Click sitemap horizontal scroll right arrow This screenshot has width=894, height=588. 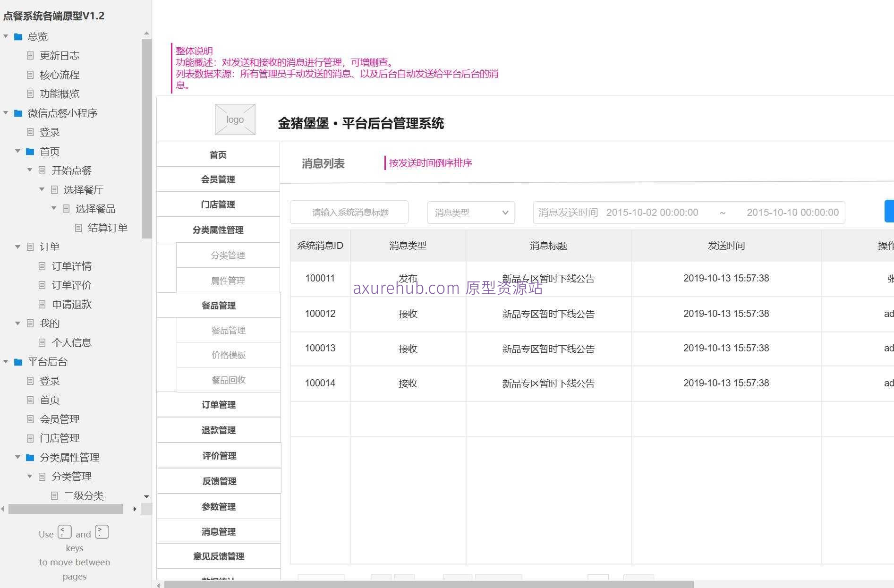click(x=135, y=509)
